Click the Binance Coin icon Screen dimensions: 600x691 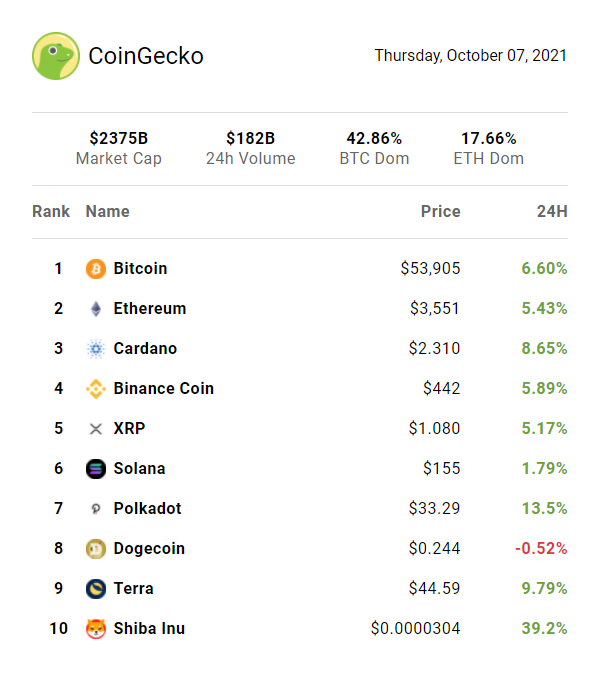click(96, 389)
